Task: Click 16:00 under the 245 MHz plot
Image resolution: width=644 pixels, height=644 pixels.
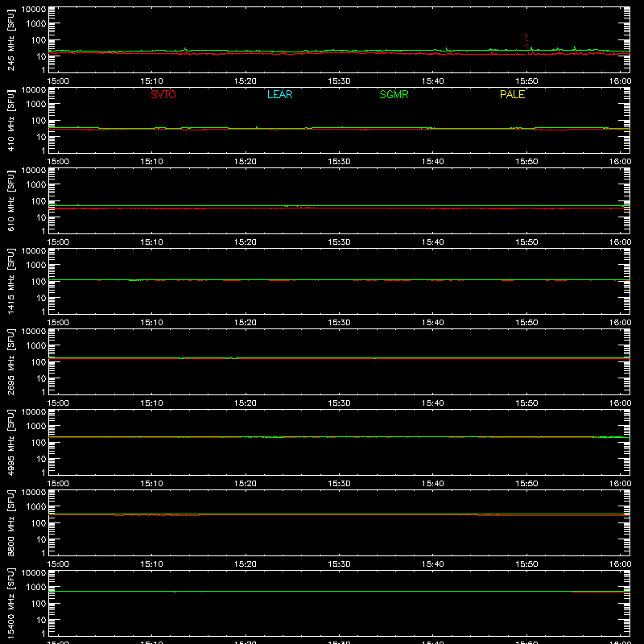Action: [620, 81]
